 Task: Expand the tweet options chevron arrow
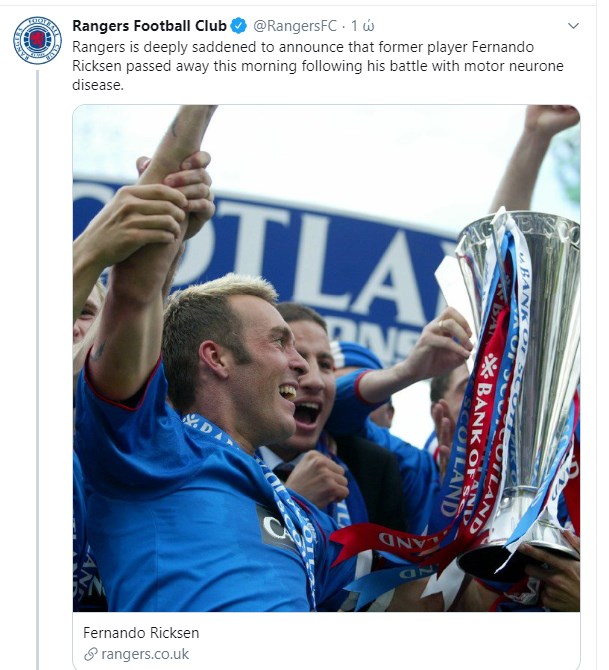(573, 26)
